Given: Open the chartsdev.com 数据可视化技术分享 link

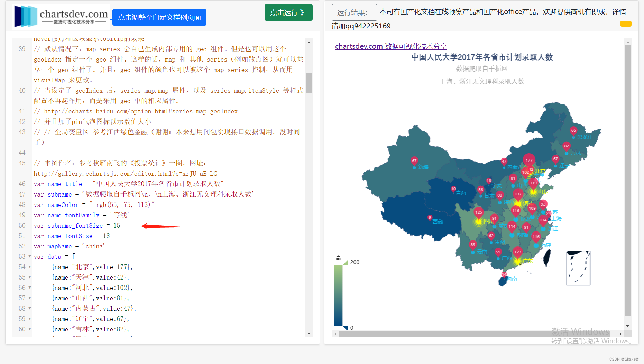Looking at the screenshot, I should [391, 46].
